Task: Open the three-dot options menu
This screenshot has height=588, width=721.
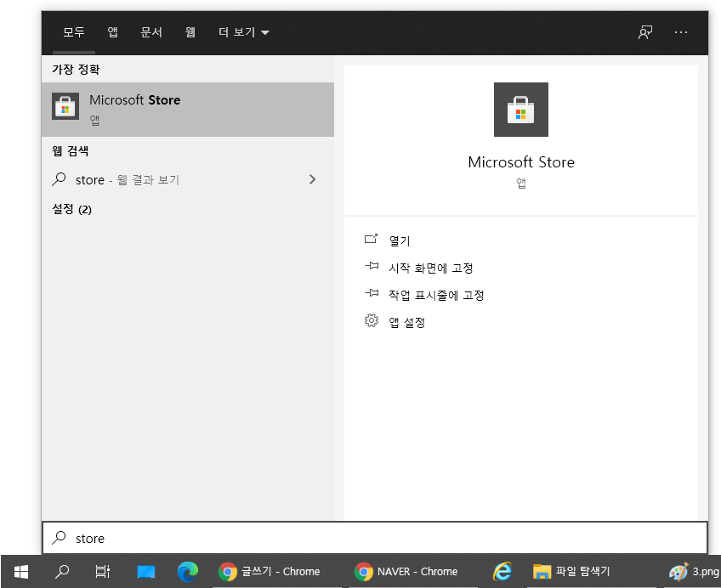Action: 681,32
